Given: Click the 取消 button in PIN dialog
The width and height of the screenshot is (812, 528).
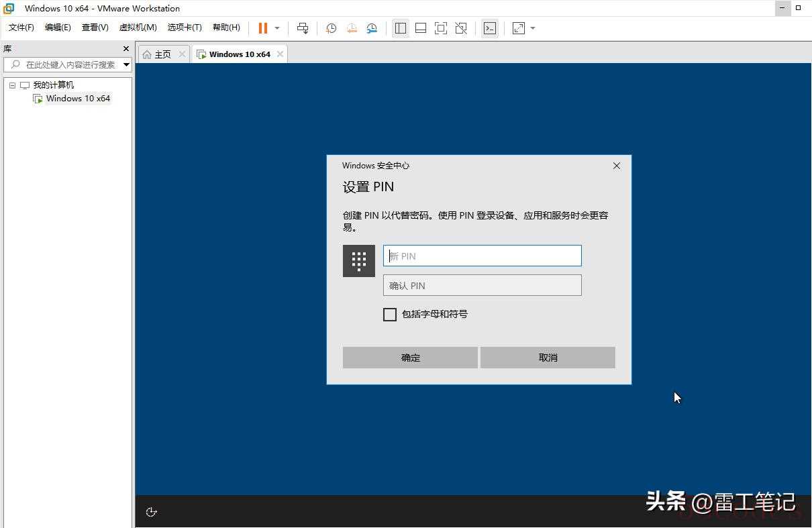Looking at the screenshot, I should [x=548, y=358].
